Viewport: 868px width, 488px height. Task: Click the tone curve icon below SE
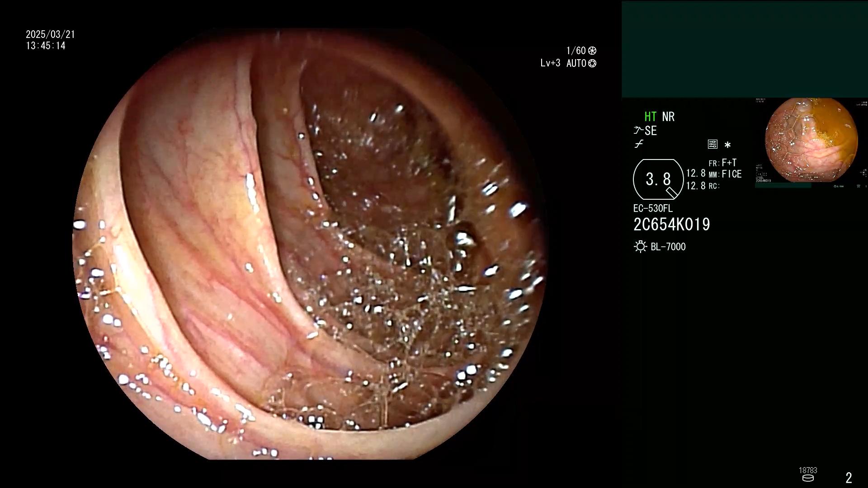(639, 145)
